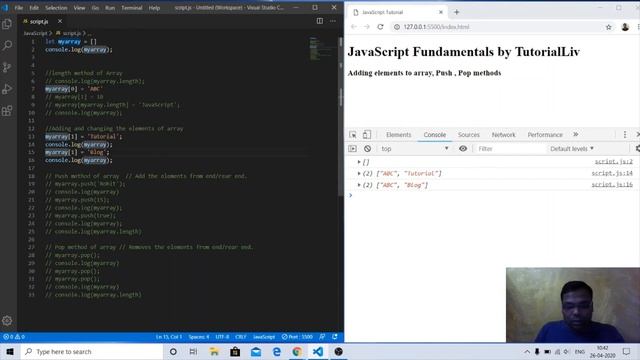Image resolution: width=640 pixels, height=360 pixels.
Task: Change indentation via Spaces: 4
Action: pyautogui.click(x=199, y=337)
